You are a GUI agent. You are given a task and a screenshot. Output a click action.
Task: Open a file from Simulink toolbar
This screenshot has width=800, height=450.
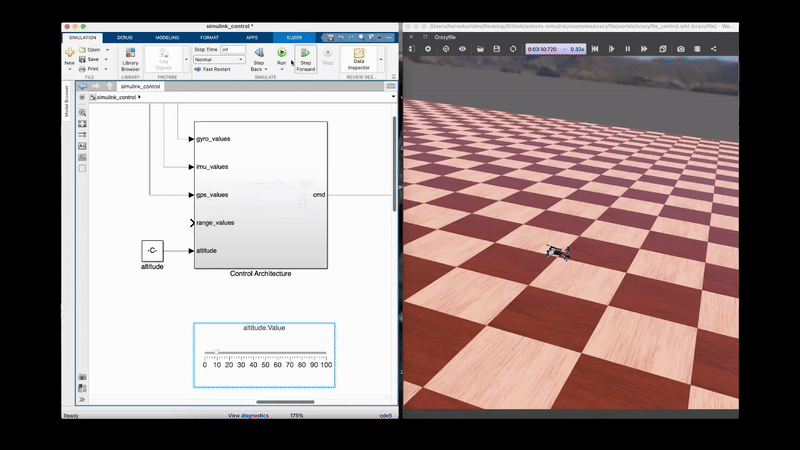point(90,50)
